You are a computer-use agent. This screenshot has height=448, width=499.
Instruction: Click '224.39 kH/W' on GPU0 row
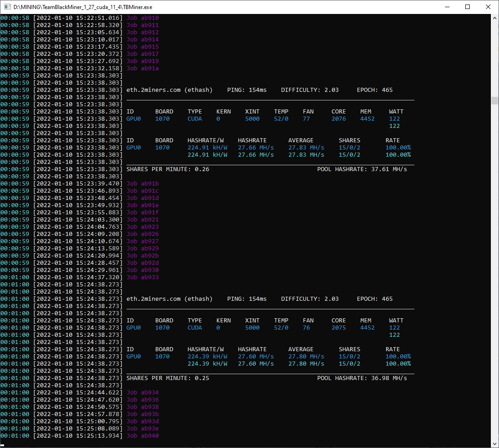(207, 357)
